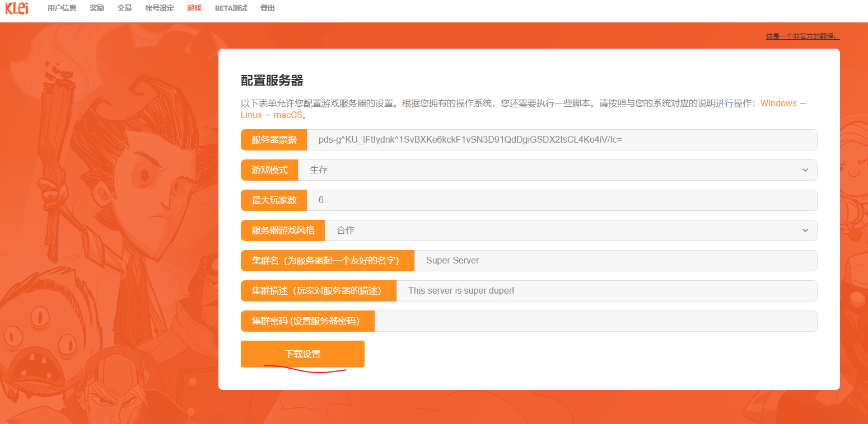Go to the 交易 page
Image resolution: width=868 pixels, height=424 pixels.
125,8
